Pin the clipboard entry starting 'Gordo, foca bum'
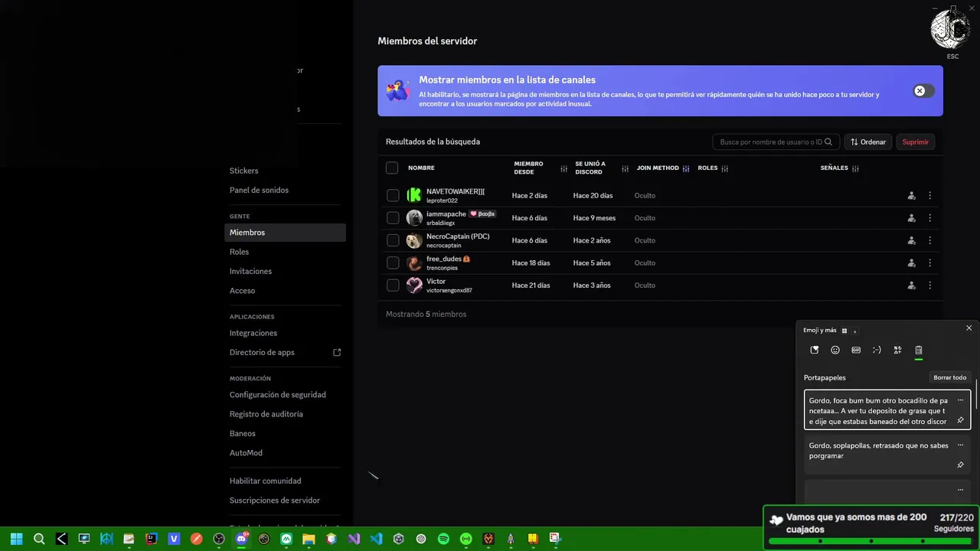Screen dimensions: 980x551 click(x=960, y=420)
